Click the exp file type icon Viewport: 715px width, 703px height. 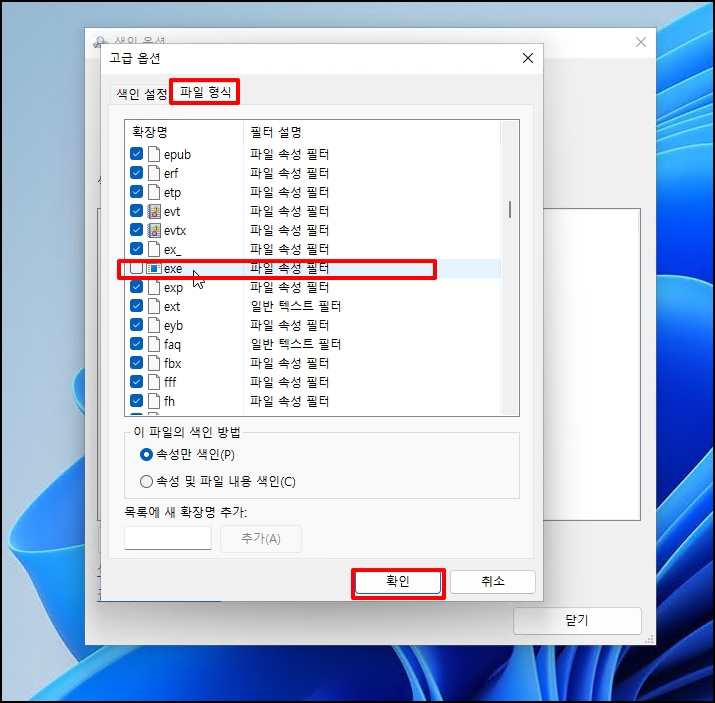pos(154,287)
